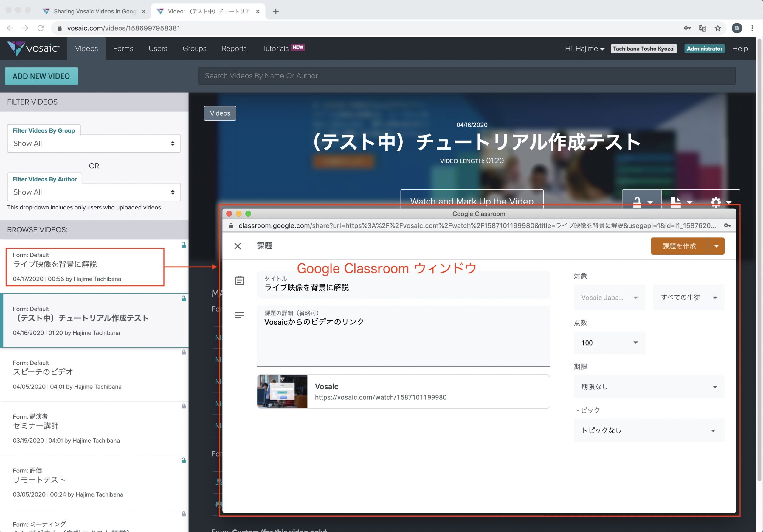This screenshot has height=532, width=763.
Task: Open the 課題を作成 arrow dropdown
Action: click(x=716, y=246)
